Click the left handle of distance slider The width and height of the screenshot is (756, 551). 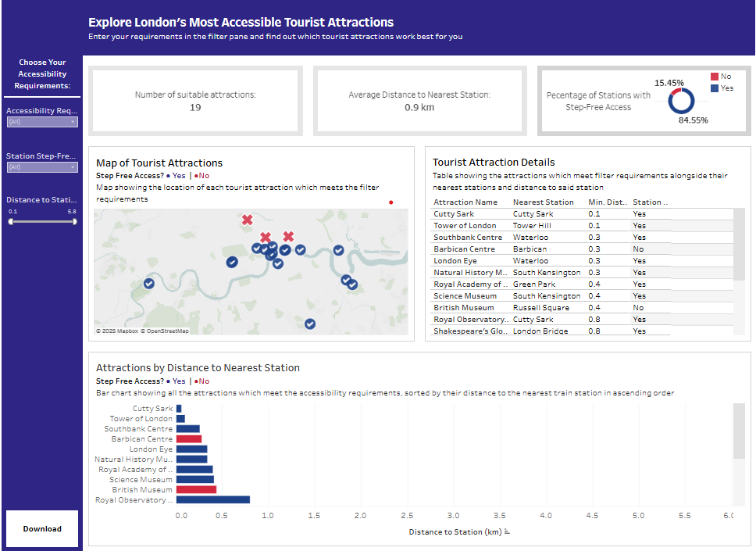click(x=11, y=221)
